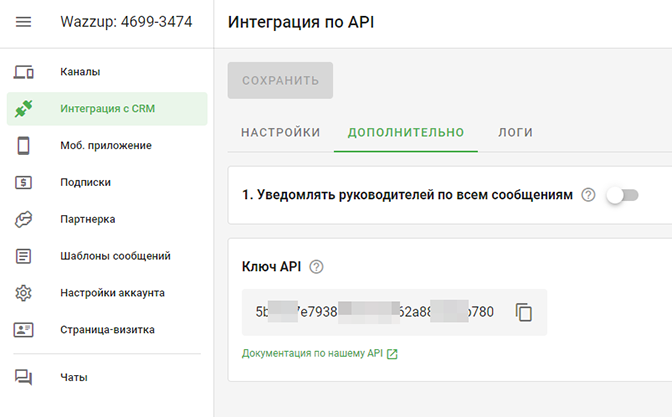Screen dimensions: 672x417
Task: Select the Дополнительно tab
Action: click(x=406, y=132)
